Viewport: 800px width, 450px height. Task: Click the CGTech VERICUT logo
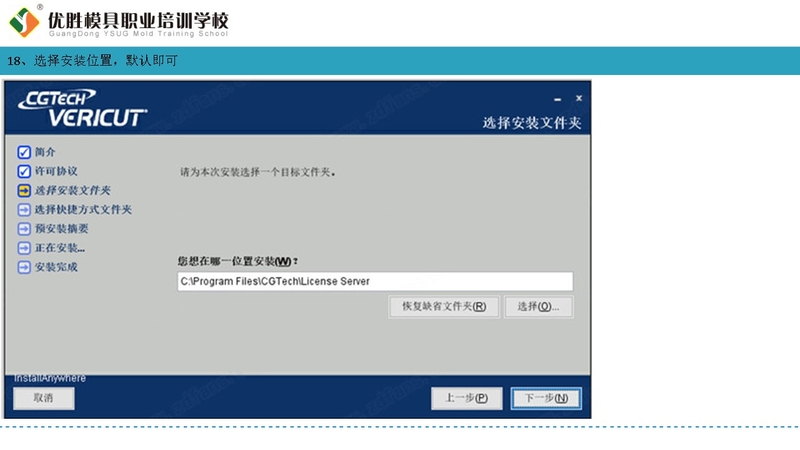[83, 107]
